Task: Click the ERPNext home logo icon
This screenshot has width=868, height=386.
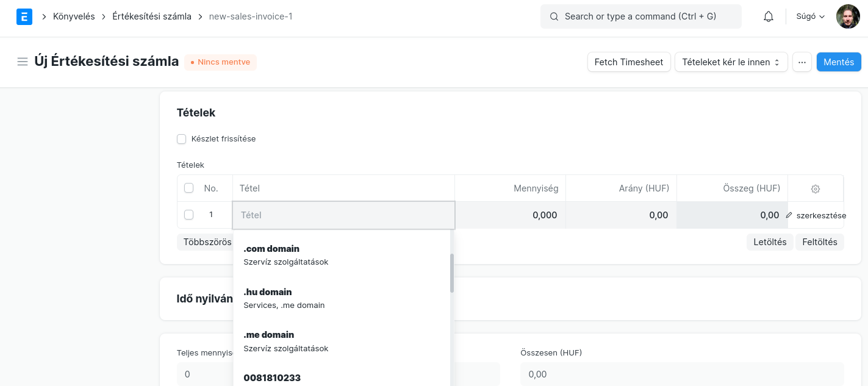Action: [24, 16]
